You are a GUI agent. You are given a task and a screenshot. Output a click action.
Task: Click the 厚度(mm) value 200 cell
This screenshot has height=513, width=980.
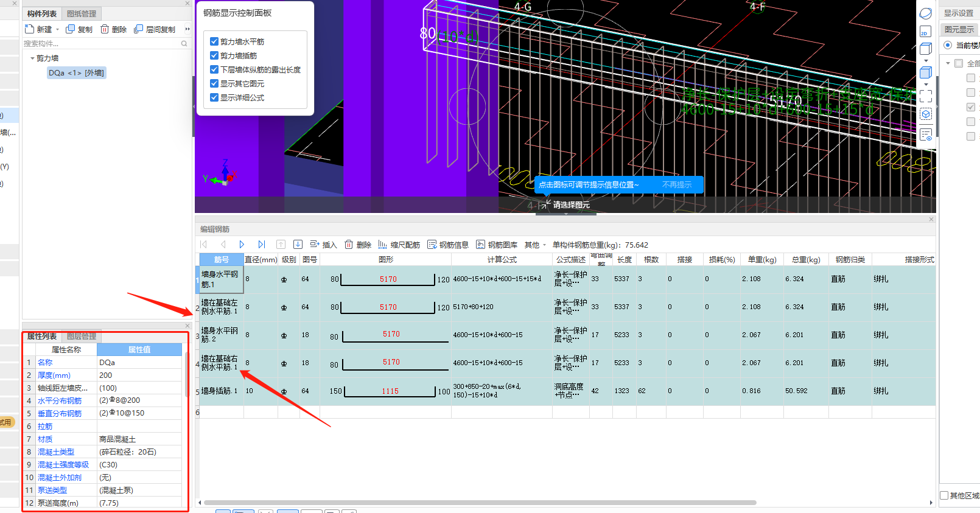pos(139,375)
